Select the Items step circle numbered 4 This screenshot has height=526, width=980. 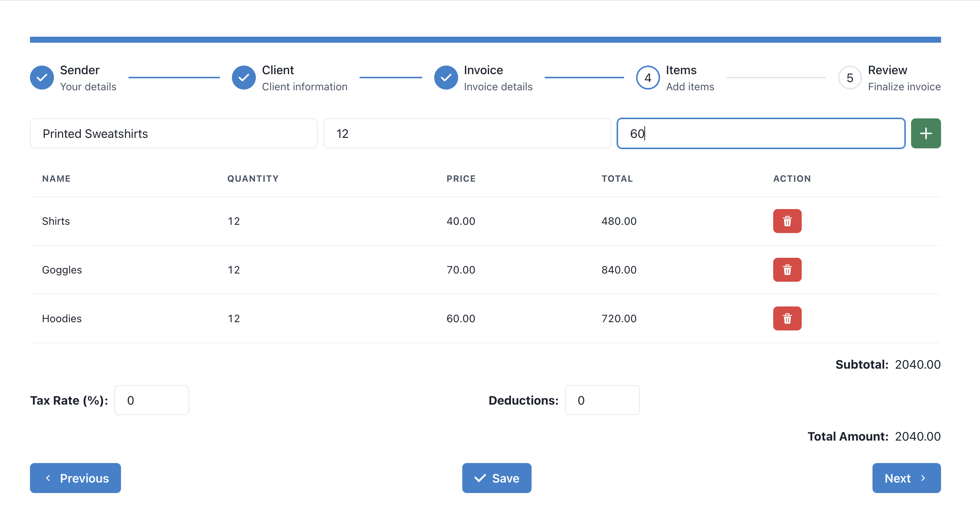coord(647,78)
